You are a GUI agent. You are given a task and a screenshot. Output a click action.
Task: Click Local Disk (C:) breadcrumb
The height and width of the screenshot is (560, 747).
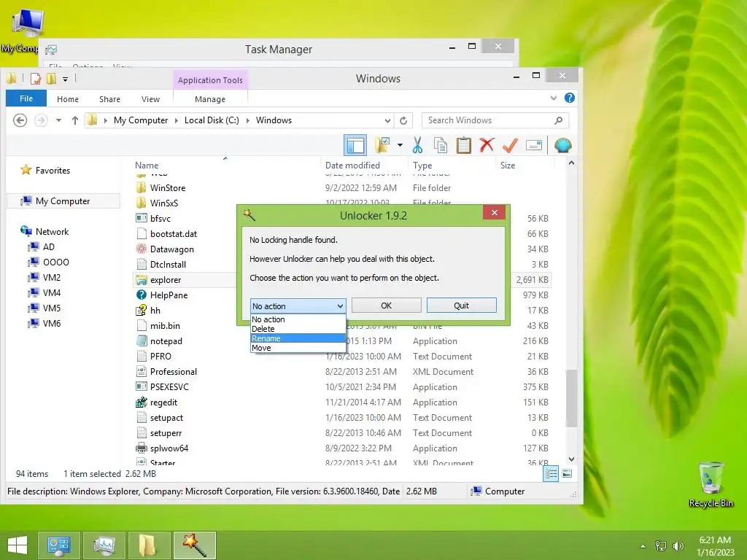[x=212, y=120]
